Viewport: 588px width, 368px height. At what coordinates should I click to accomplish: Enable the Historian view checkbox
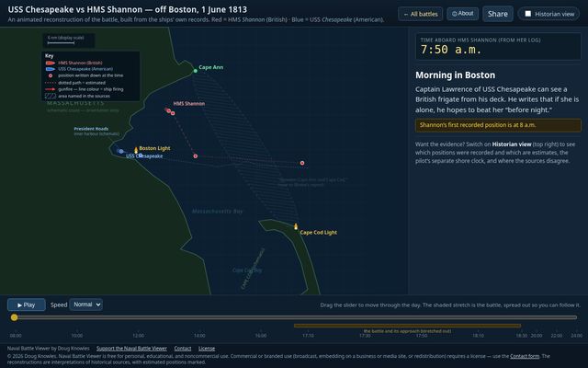528,14
